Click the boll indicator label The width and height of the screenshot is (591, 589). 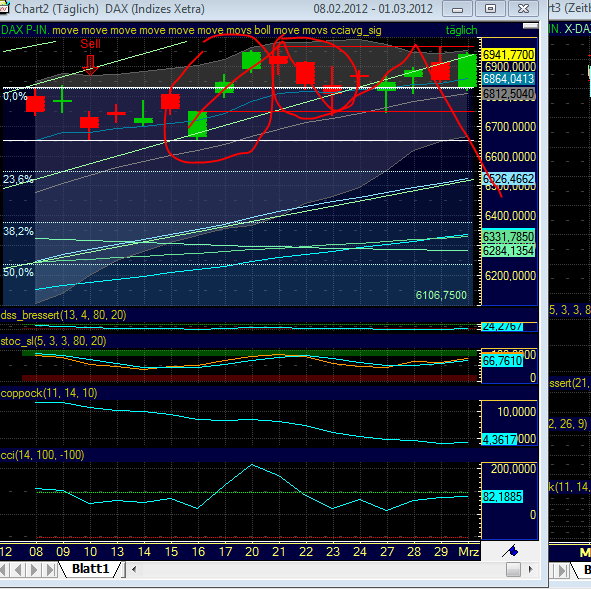[x=262, y=30]
